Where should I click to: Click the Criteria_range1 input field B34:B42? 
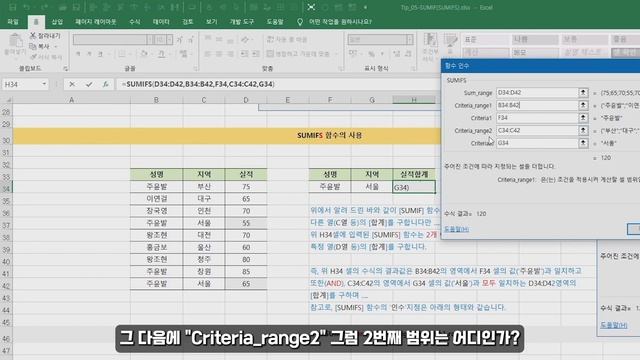[537, 105]
